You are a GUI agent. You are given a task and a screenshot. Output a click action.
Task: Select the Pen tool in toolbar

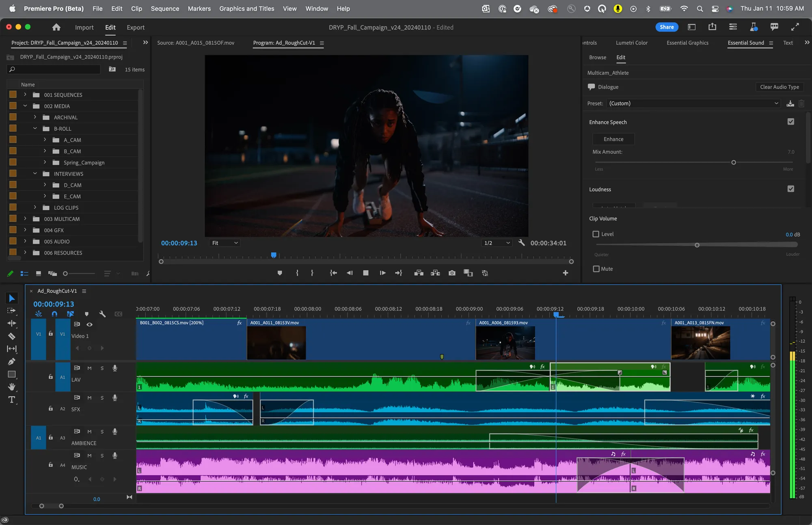coord(11,362)
